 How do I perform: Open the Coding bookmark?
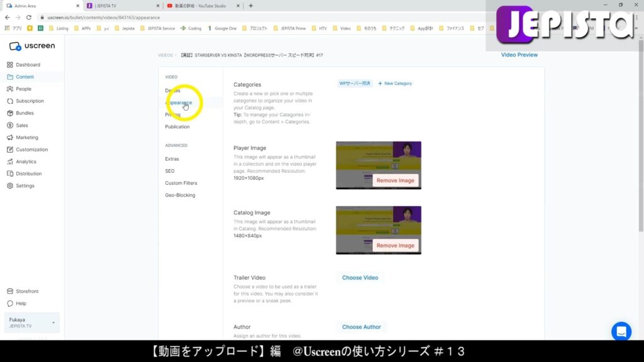click(x=191, y=28)
